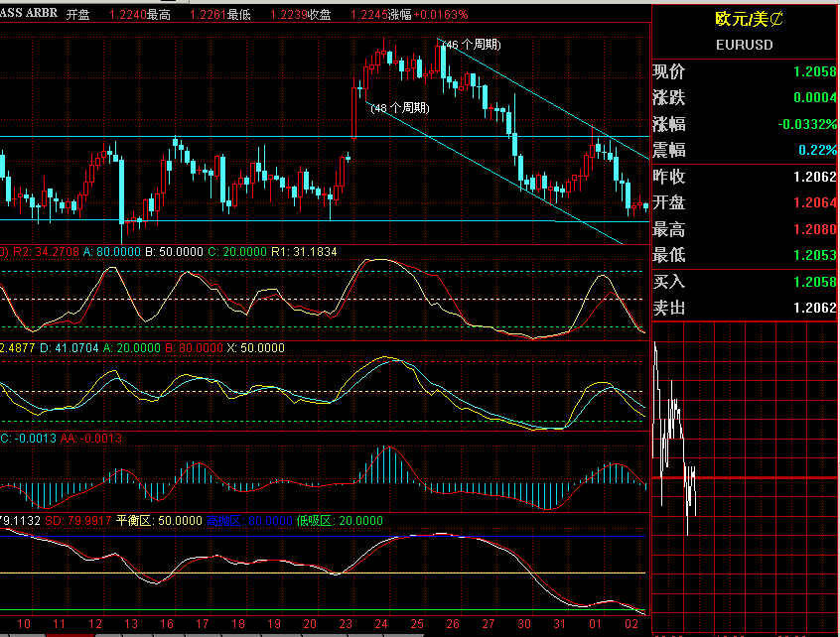This screenshot has width=840, height=637.
Task: Select the 卖出 row label
Action: click(668, 308)
